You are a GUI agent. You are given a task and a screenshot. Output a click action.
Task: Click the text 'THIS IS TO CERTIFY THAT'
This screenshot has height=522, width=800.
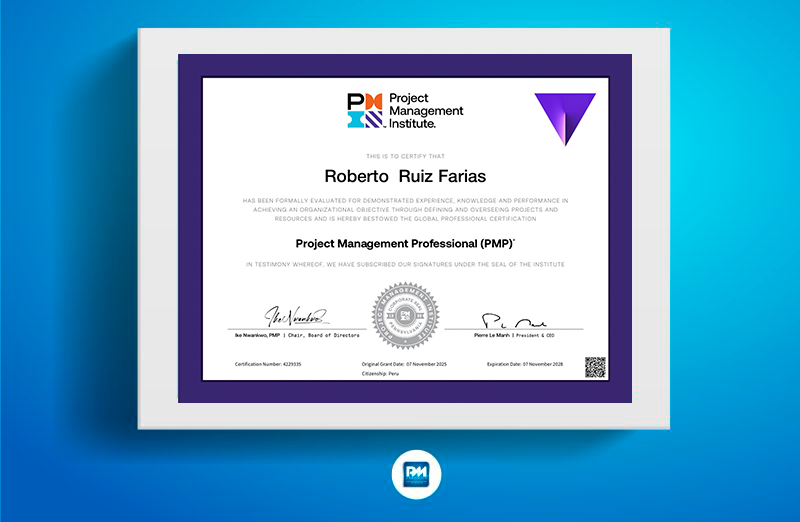(405, 156)
